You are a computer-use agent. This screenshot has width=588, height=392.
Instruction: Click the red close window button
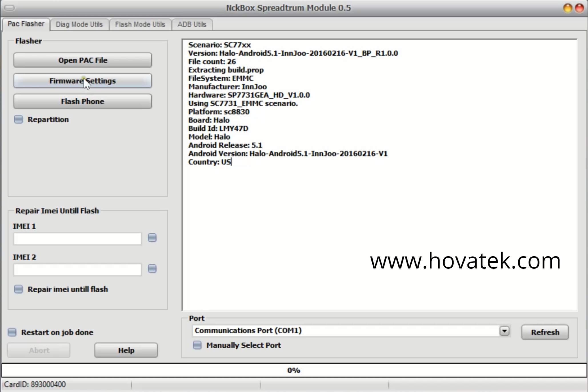[579, 8]
